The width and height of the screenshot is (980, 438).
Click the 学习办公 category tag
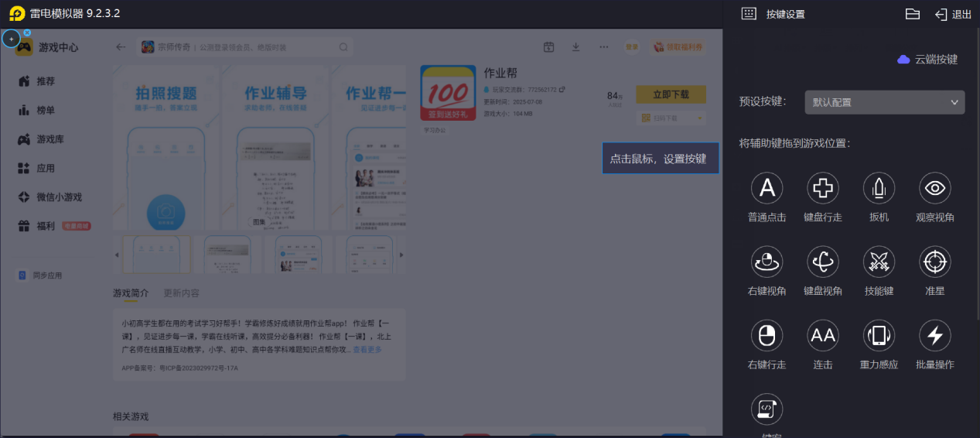pos(435,130)
